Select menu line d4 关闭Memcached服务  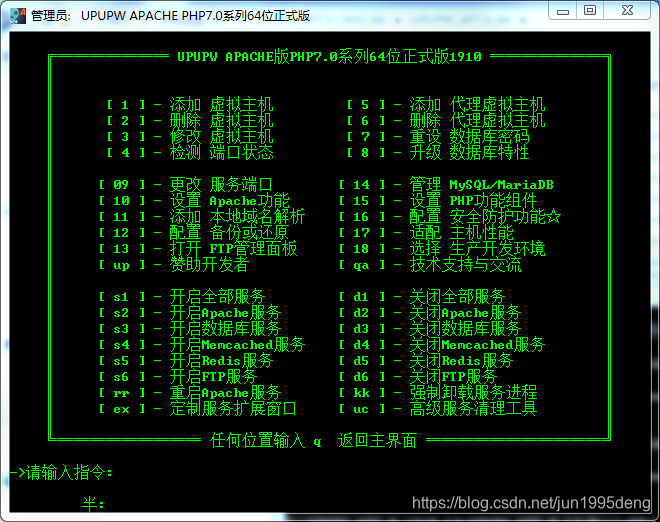[442, 344]
